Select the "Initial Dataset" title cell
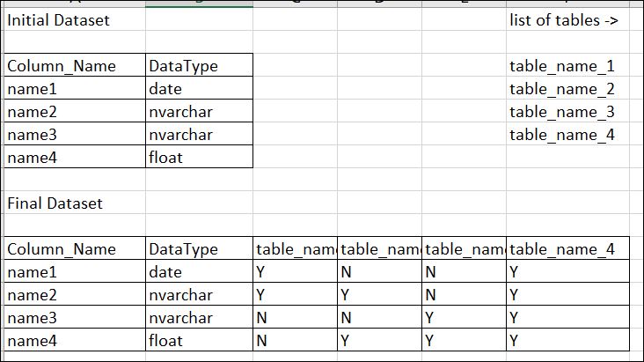 tap(58, 19)
